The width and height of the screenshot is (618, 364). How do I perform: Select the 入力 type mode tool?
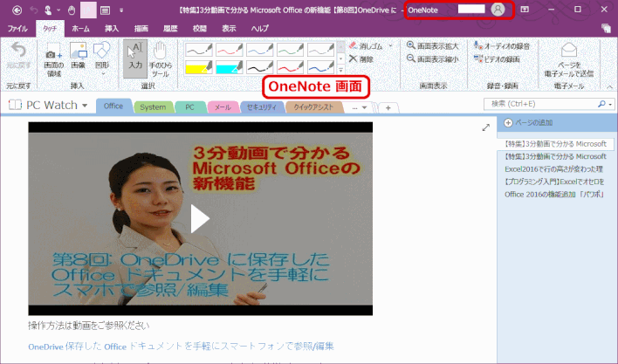(135, 58)
